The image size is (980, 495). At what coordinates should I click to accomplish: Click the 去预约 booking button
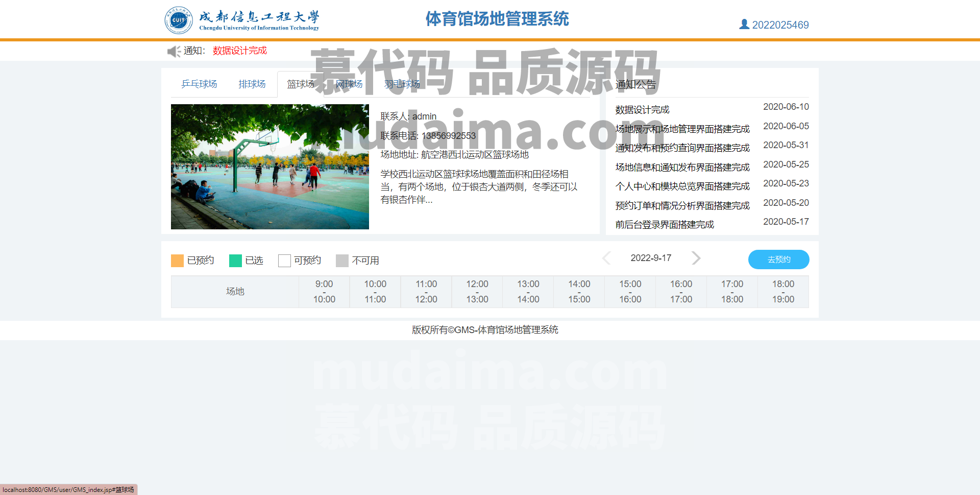[x=778, y=260]
